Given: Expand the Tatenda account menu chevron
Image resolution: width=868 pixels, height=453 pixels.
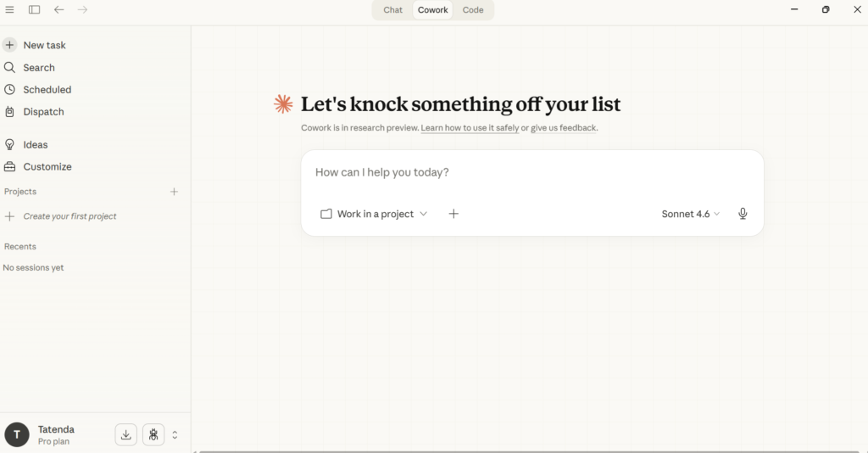Looking at the screenshot, I should (x=175, y=434).
